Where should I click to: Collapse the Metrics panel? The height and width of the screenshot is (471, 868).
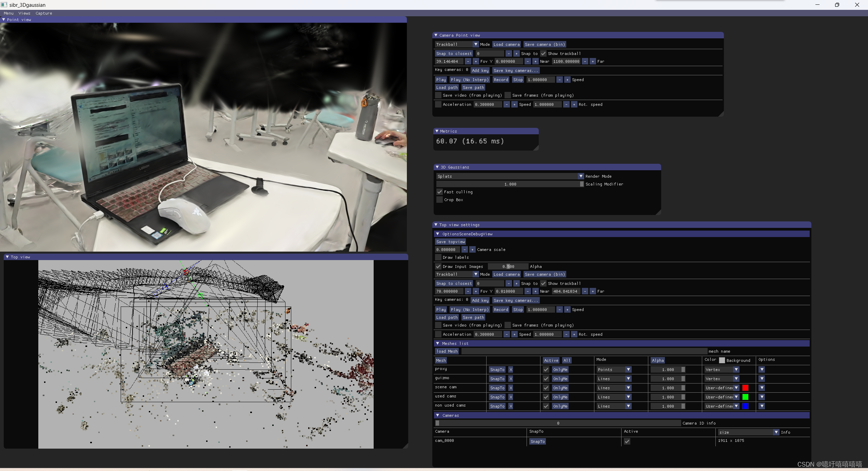click(x=437, y=131)
